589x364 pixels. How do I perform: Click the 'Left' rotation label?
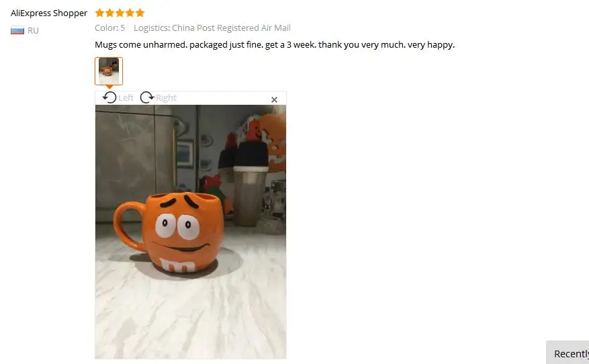[x=126, y=97]
